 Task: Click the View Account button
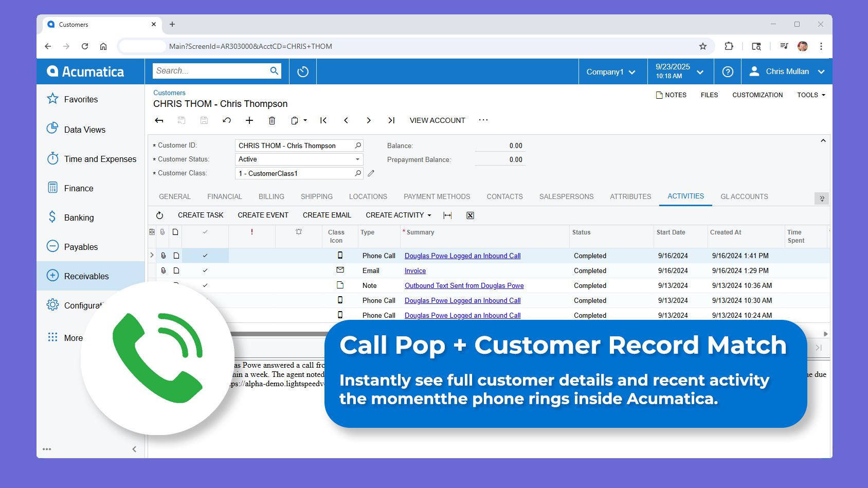coord(437,120)
